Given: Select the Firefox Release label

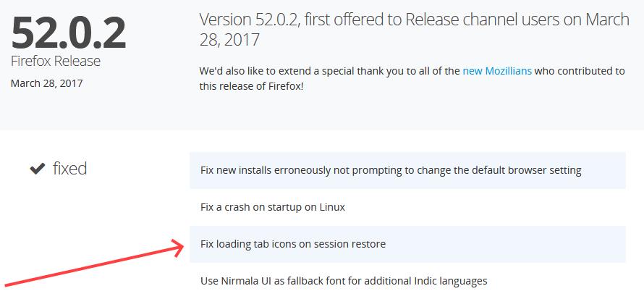Looking at the screenshot, I should point(56,61).
